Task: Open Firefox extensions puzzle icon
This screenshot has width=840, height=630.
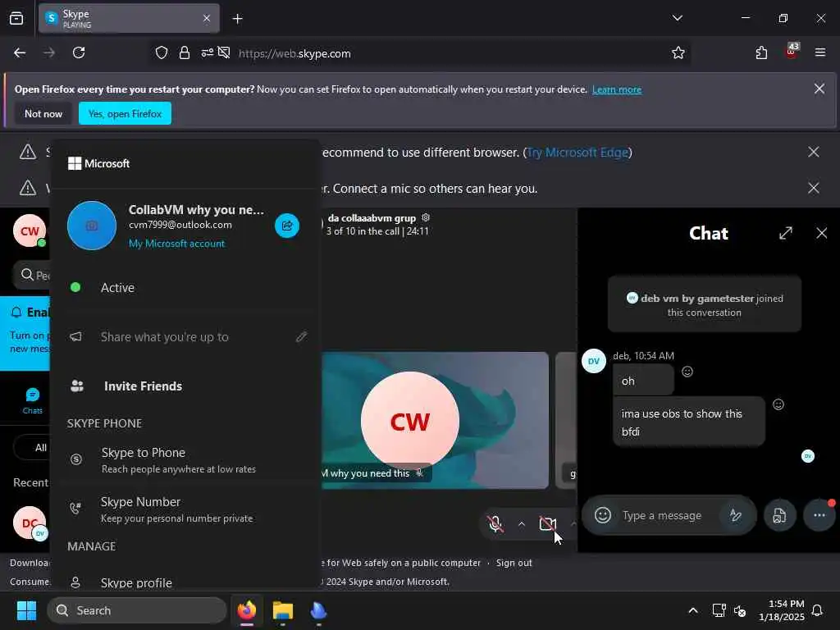Action: 761,52
